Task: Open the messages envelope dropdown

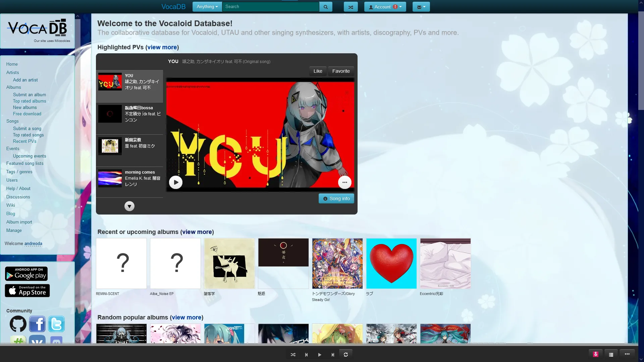Action: (421, 7)
